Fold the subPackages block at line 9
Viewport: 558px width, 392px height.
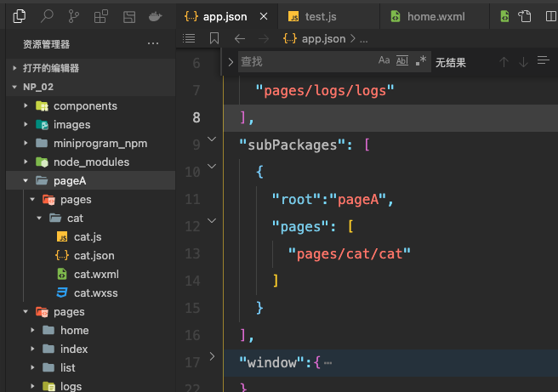point(212,139)
